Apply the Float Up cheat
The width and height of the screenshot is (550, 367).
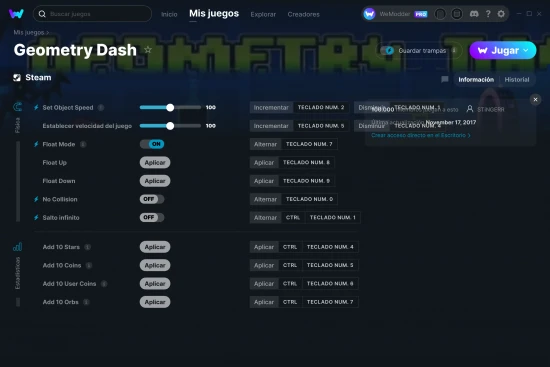point(155,162)
